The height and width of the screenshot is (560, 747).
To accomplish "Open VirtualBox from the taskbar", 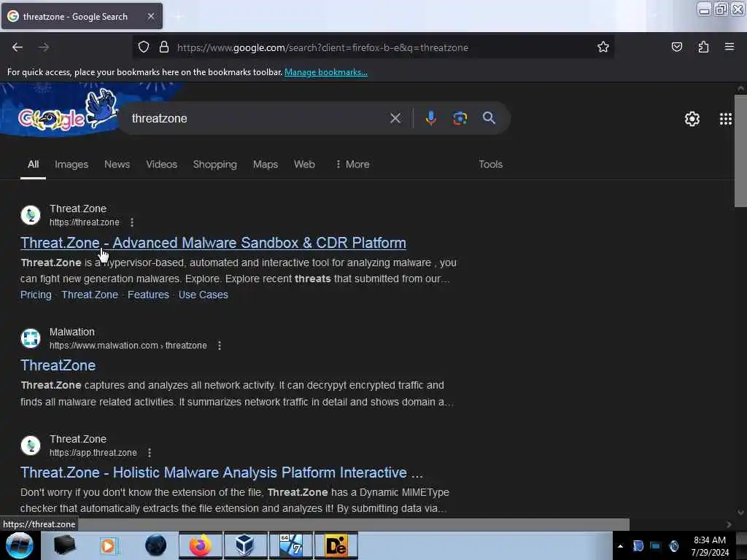I will [x=244, y=545].
